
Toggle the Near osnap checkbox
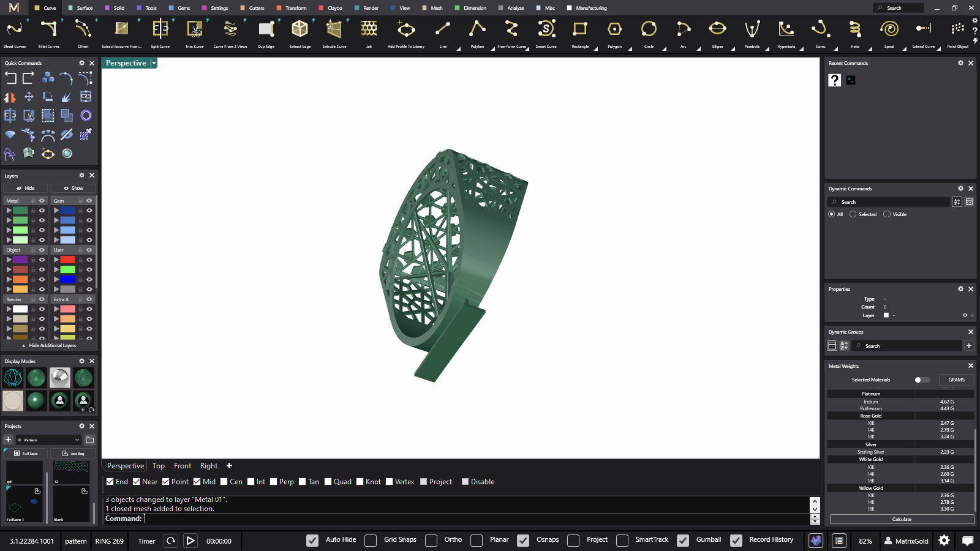pos(136,482)
